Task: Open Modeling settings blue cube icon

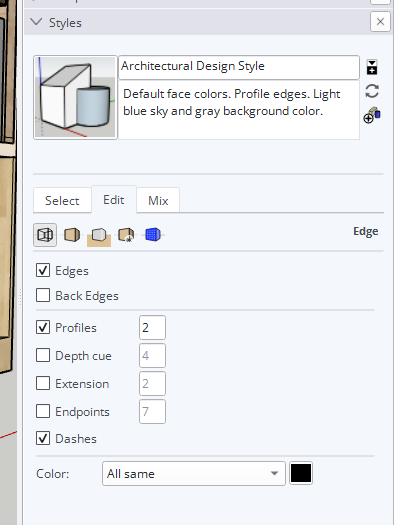Action: [153, 234]
